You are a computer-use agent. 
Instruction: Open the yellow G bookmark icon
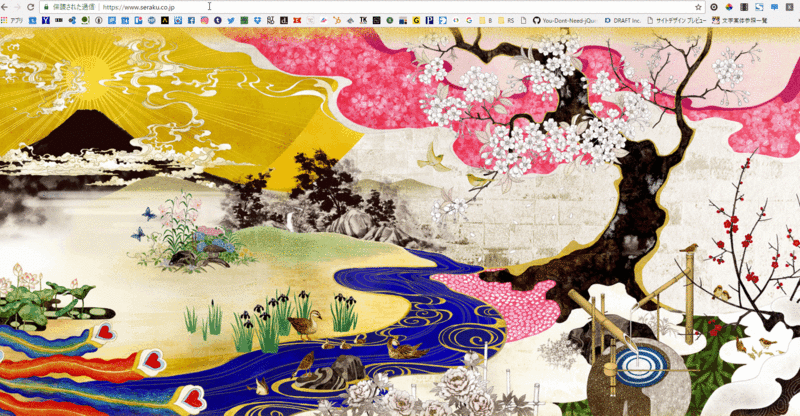point(416,20)
